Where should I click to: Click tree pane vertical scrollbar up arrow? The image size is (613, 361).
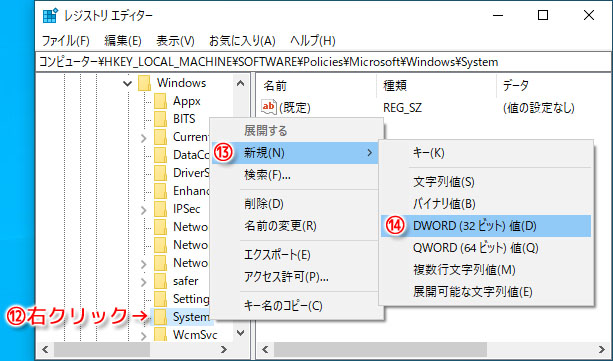(241, 83)
